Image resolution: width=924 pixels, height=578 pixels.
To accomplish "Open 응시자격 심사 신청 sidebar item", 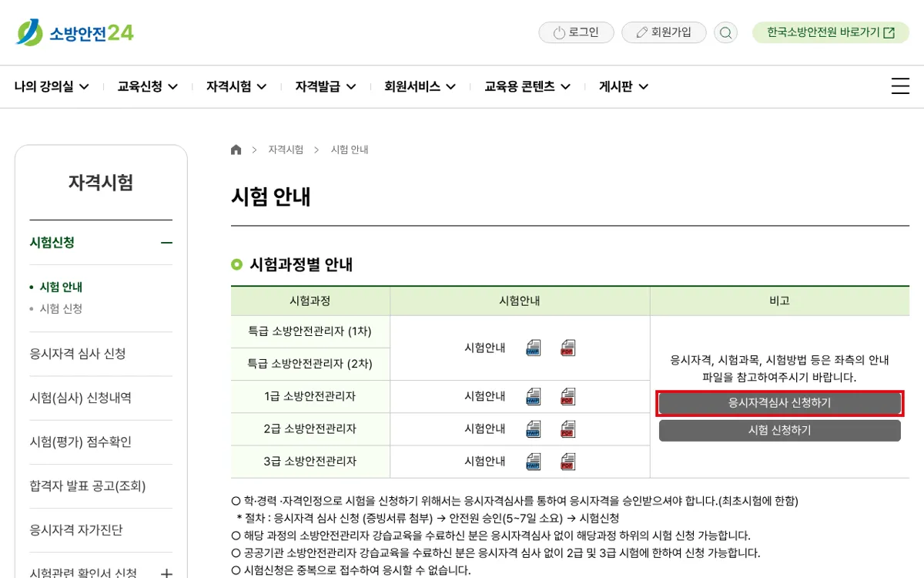I will (x=78, y=354).
